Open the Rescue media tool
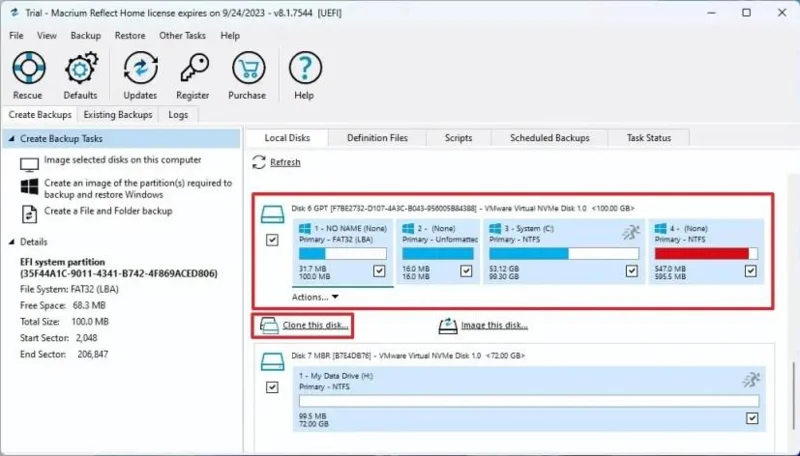The width and height of the screenshot is (800, 456). 29,68
